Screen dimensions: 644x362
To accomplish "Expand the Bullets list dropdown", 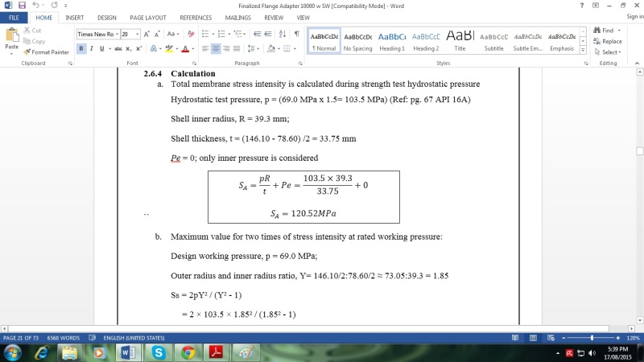I will (x=213, y=34).
